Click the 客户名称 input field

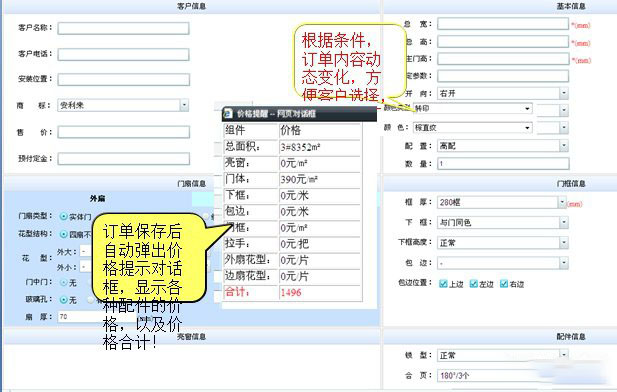[x=123, y=28]
